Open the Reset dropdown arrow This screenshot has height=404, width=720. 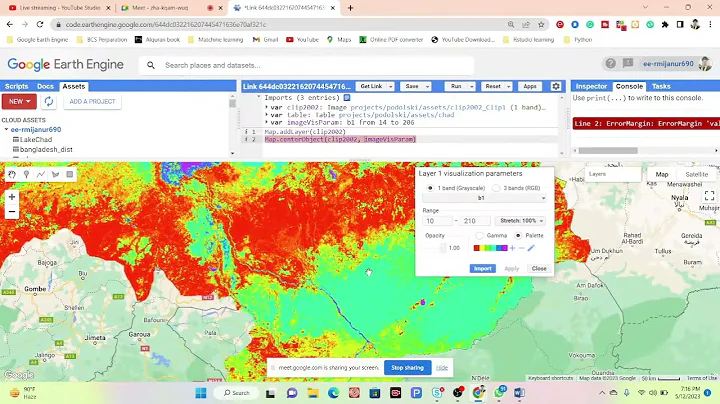(x=508, y=86)
